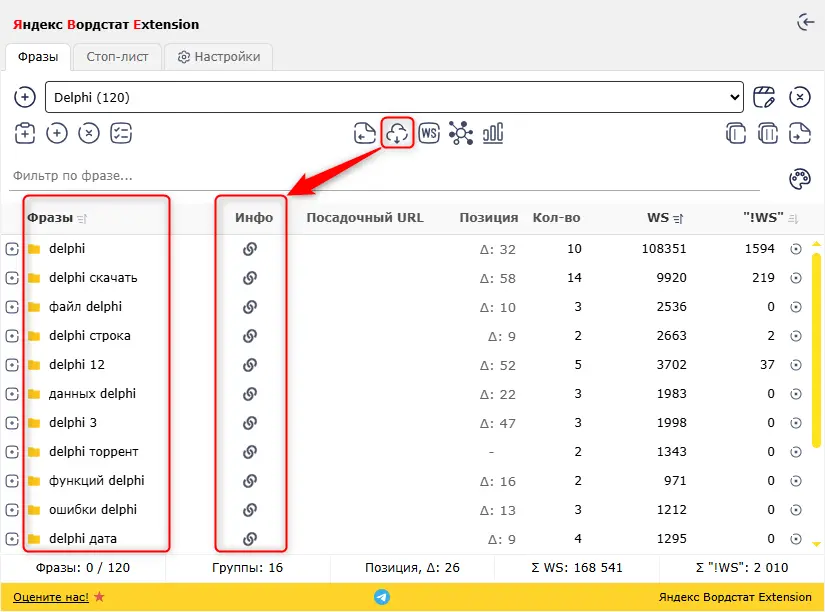
Task: Click circle action icon in delphi торрент row
Action: (796, 452)
